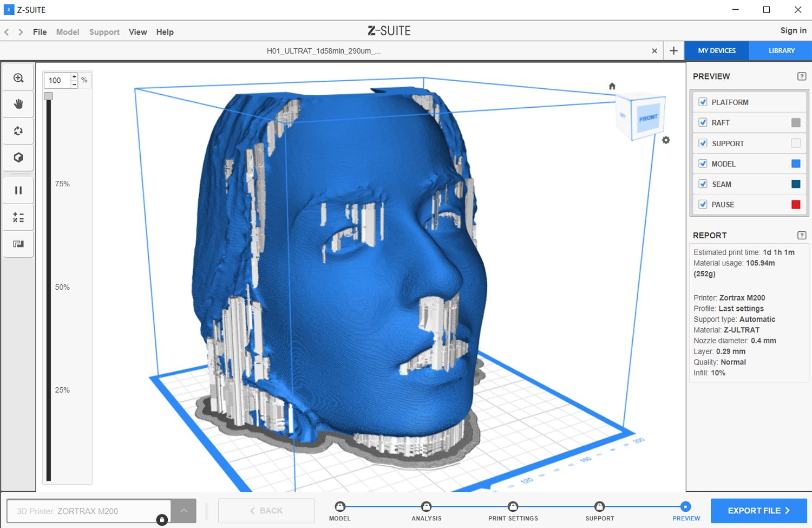Viewport: 812px width, 528px height.
Task: Click the Infill 10% text
Action: click(x=709, y=373)
